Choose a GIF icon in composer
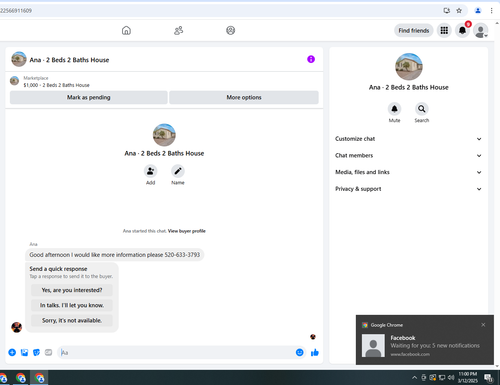Viewport: 500px width, 385px height. [x=49, y=352]
